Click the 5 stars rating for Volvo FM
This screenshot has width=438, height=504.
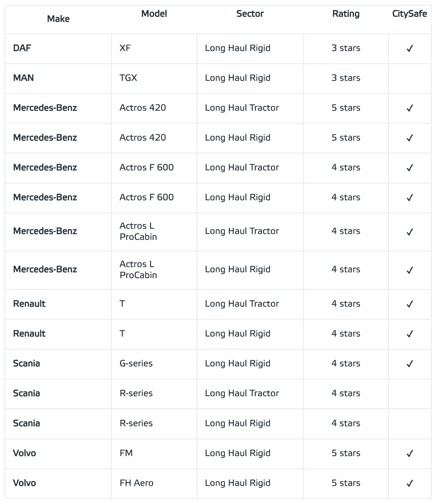[346, 453]
